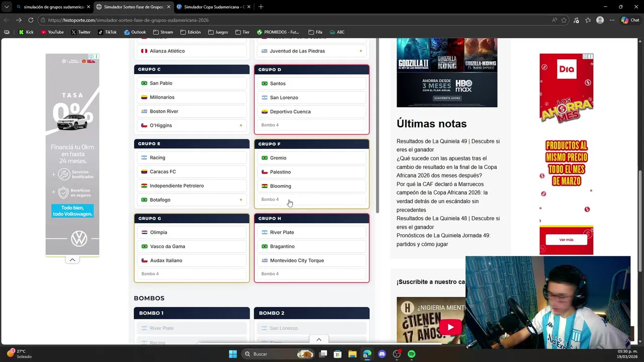Open 'Pronósticos de La Quiniela Jornada 49' link
This screenshot has width=644, height=362.
443,240
